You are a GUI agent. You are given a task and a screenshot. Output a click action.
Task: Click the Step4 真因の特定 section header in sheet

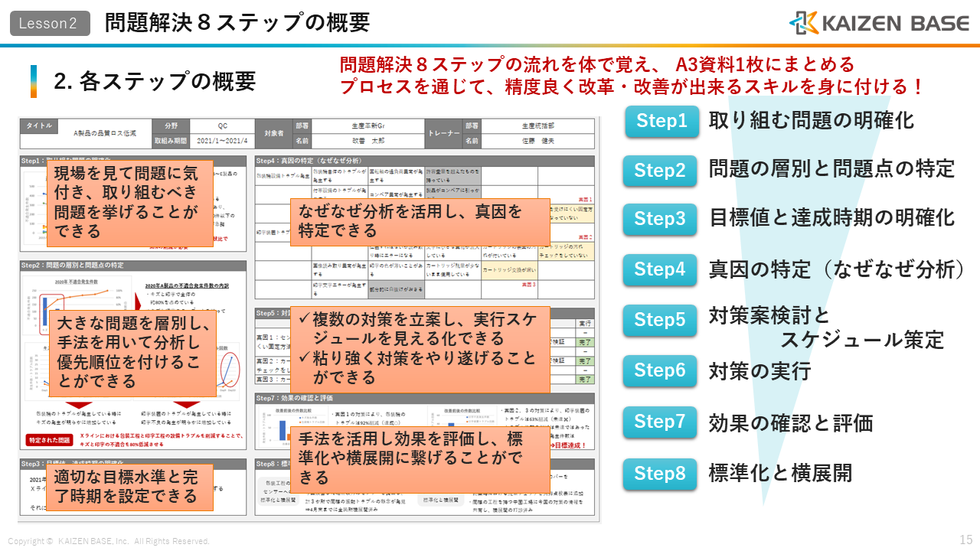pyautogui.click(x=424, y=161)
